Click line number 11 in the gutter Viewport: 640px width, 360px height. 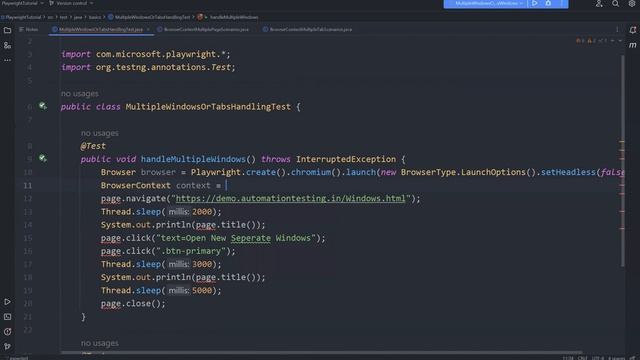pyautogui.click(x=27, y=185)
